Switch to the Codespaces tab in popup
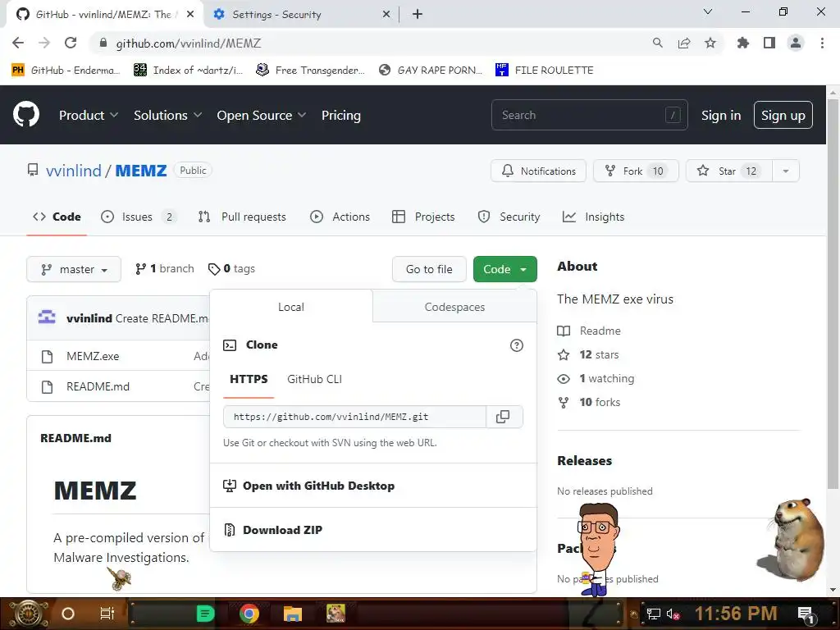Viewport: 840px width, 630px height. tap(454, 307)
